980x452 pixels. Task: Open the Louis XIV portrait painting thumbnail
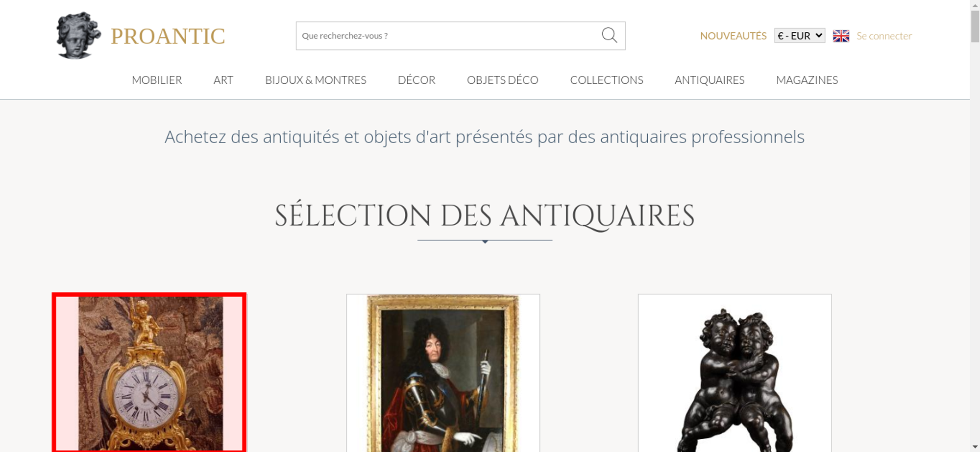click(x=443, y=373)
